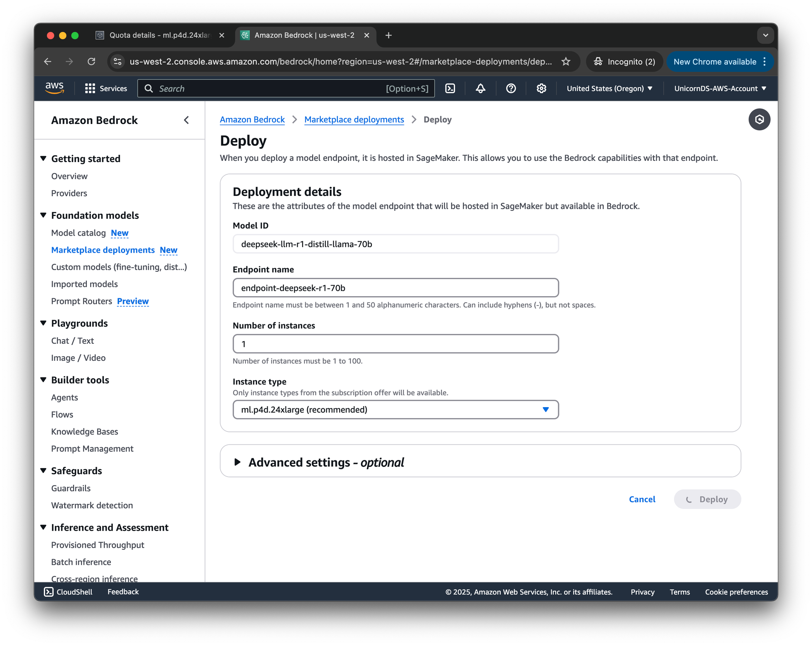Image resolution: width=812 pixels, height=646 pixels.
Task: Reload the page in Chrome
Action: click(91, 62)
